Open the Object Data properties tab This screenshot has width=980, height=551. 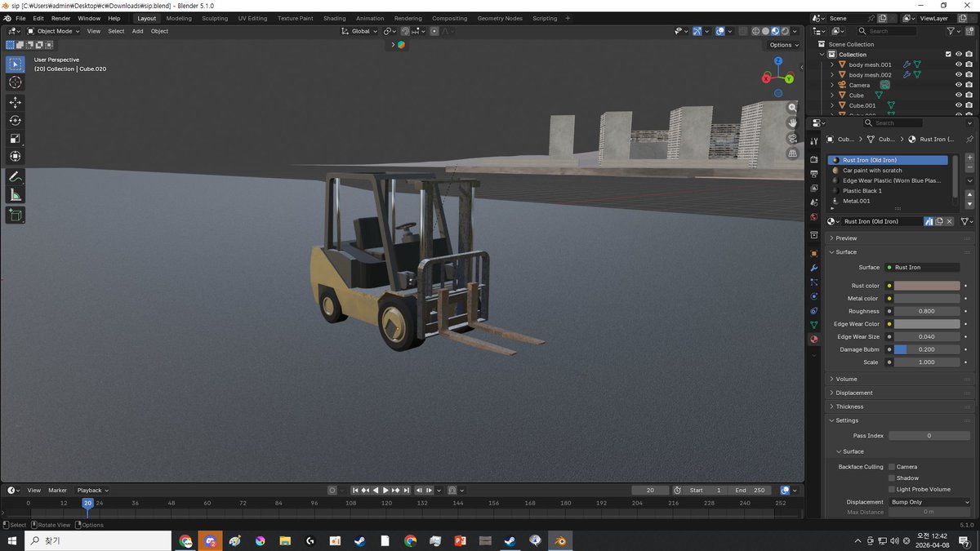(x=813, y=325)
